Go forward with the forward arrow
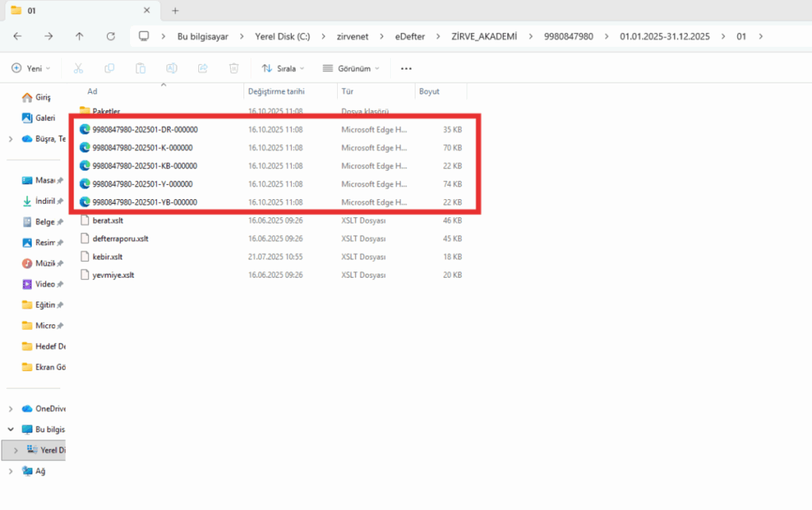 (48, 36)
